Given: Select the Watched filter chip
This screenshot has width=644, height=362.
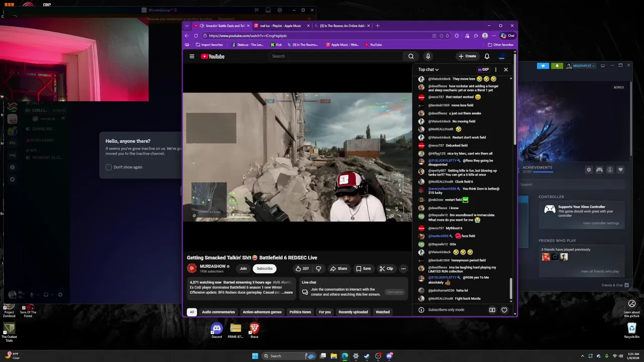Looking at the screenshot, I should tap(383, 312).
